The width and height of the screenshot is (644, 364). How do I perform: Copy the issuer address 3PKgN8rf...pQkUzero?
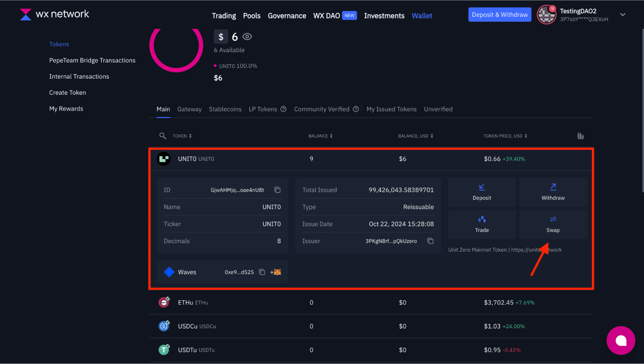click(430, 241)
